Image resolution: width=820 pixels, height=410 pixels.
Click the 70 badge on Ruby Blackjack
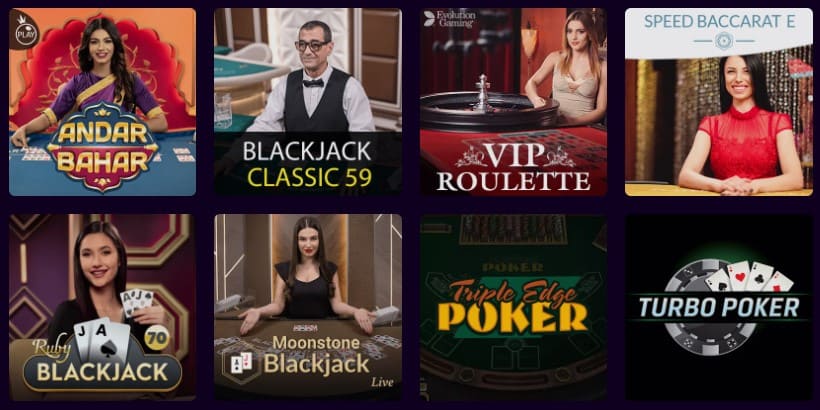click(x=156, y=338)
